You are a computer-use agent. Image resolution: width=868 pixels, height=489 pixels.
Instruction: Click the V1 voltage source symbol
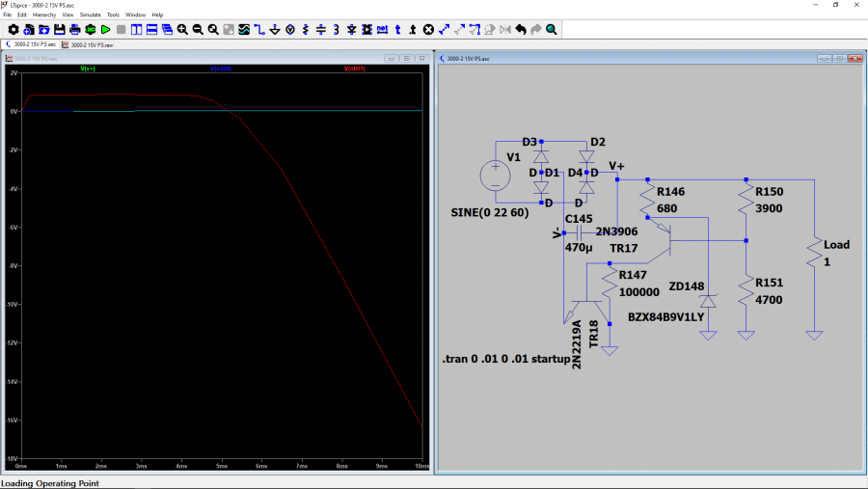coord(495,175)
